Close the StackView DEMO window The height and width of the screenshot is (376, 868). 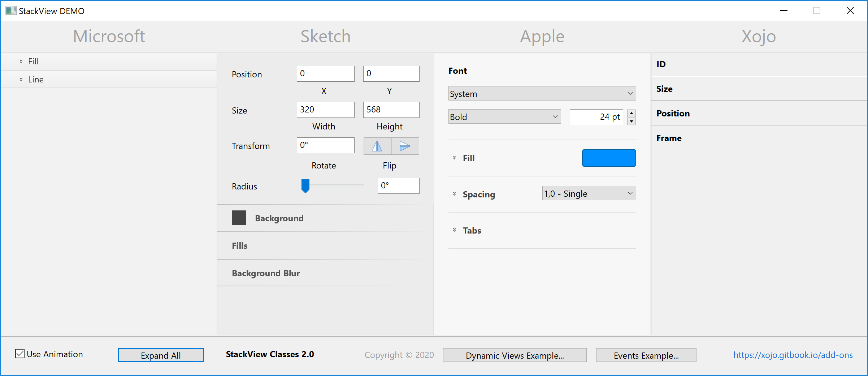850,11
